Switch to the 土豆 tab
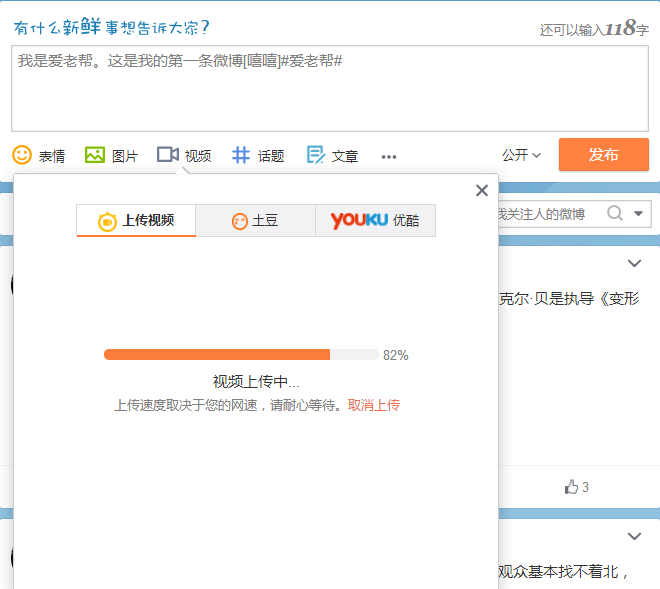The width and height of the screenshot is (660, 589). (255, 221)
